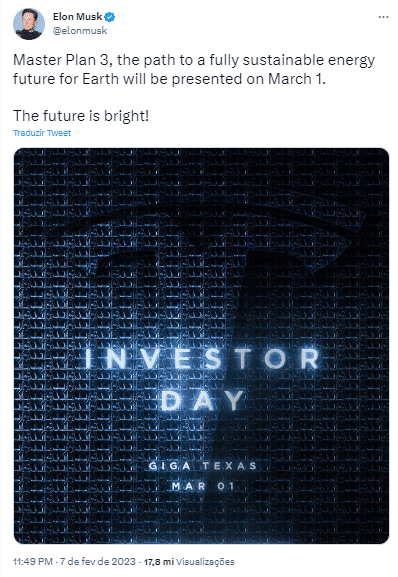Open the Investor Day image at top edge
398x577 pixels.
point(201,155)
